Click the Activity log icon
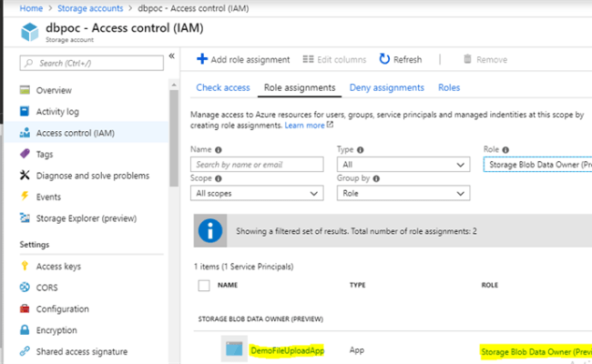 [x=25, y=111]
